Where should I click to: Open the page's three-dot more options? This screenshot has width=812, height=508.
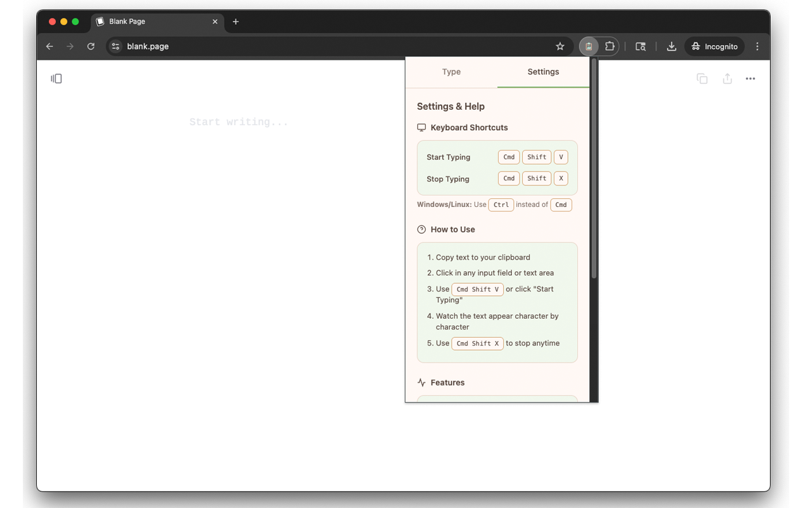750,78
